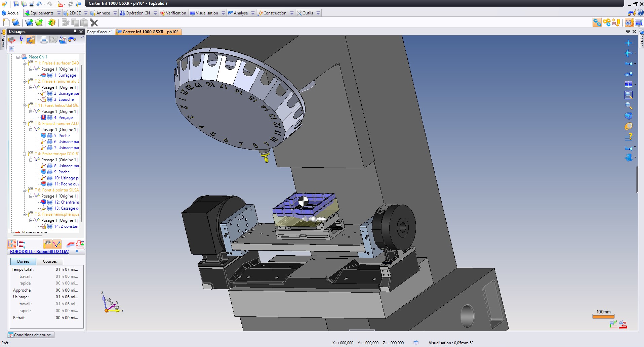Click the tool tip icon in Usinages panel
This screenshot has width=644, height=347.
click(22, 40)
